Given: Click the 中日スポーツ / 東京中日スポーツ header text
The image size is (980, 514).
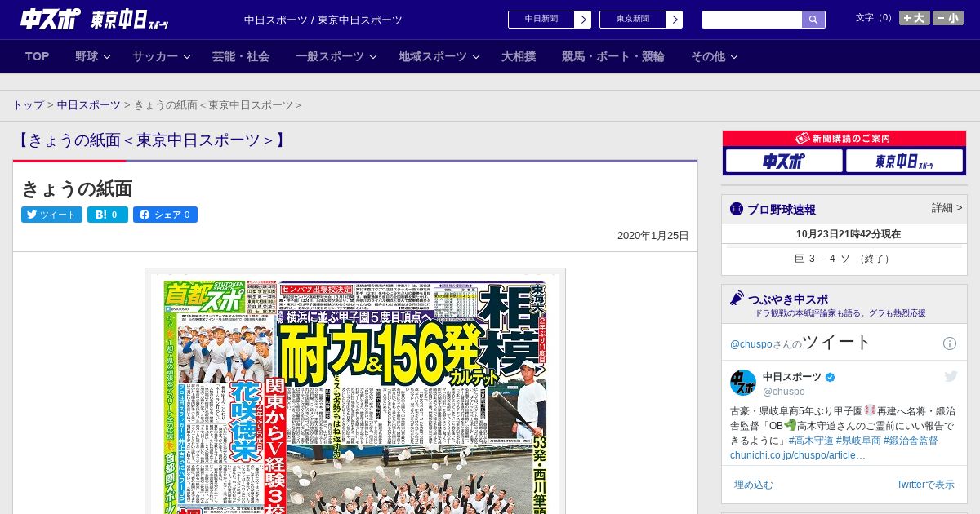Looking at the screenshot, I should 323,20.
